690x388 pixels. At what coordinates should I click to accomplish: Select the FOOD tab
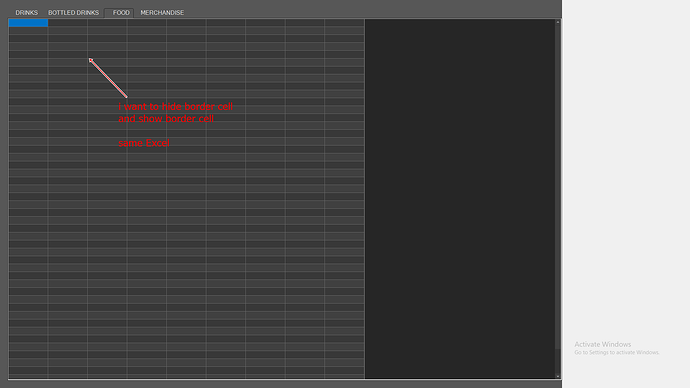click(x=119, y=13)
